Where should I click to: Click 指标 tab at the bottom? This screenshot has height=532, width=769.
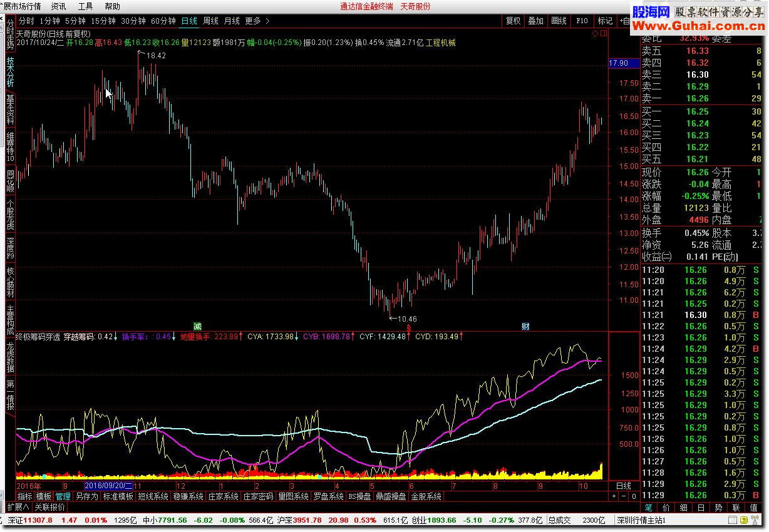(x=25, y=496)
